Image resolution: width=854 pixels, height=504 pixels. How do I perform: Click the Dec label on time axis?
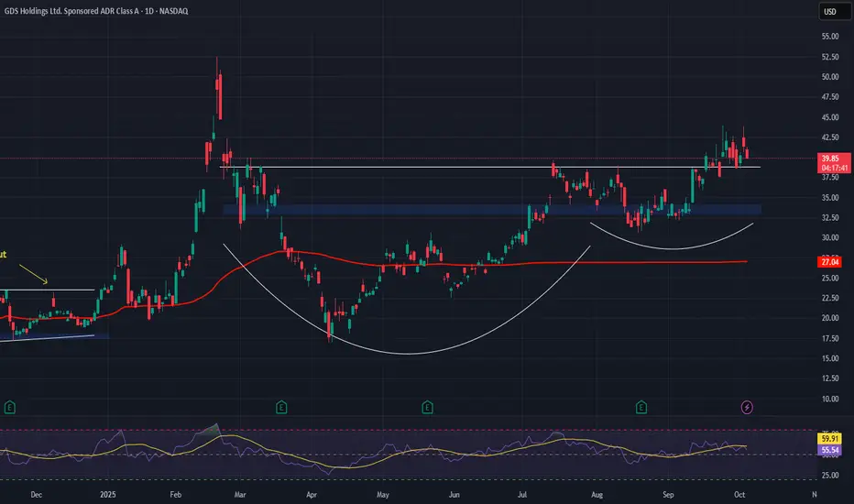pyautogui.click(x=36, y=495)
